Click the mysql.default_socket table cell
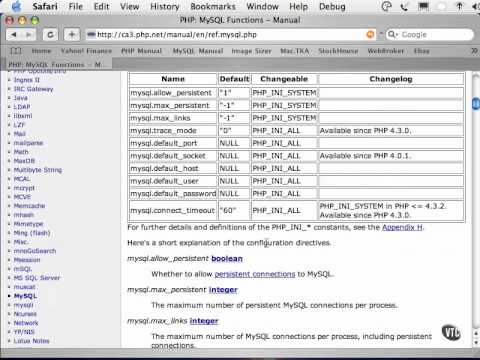The image size is (480, 360). 173,156
